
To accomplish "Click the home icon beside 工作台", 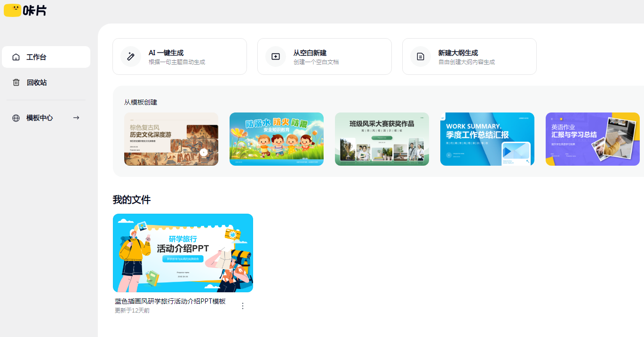I will [16, 57].
